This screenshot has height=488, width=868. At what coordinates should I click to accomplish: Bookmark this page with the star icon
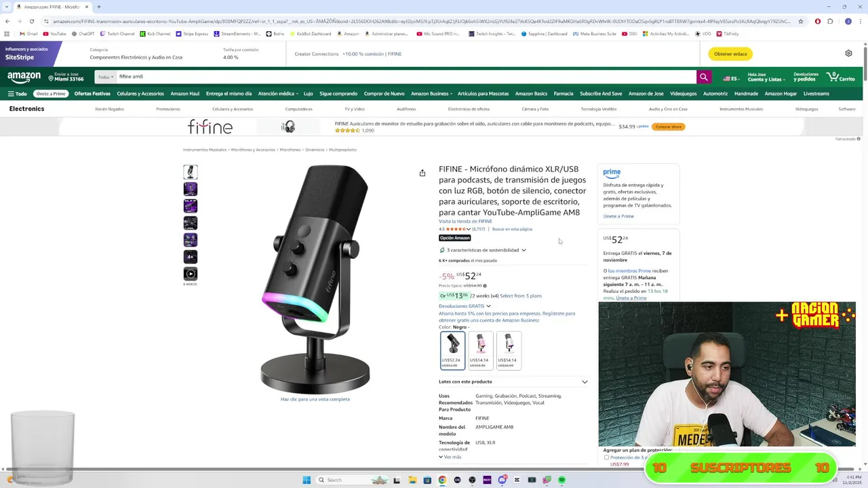801,21
